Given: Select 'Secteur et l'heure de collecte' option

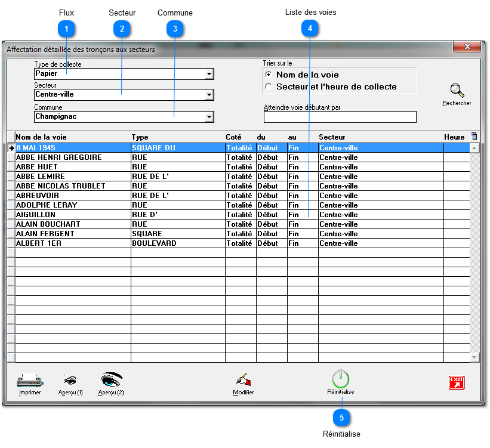Looking at the screenshot, I should tap(268, 86).
